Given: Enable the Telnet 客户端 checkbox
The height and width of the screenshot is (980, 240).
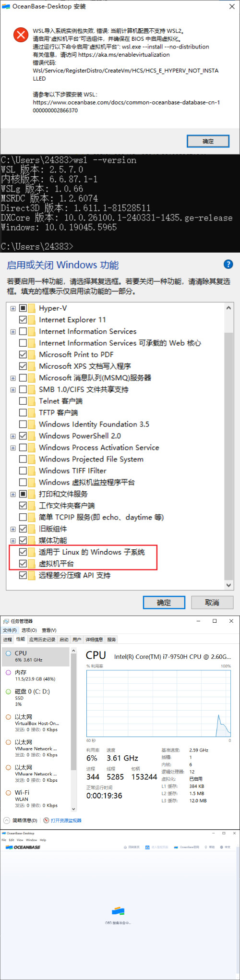Looking at the screenshot, I should point(23,401).
